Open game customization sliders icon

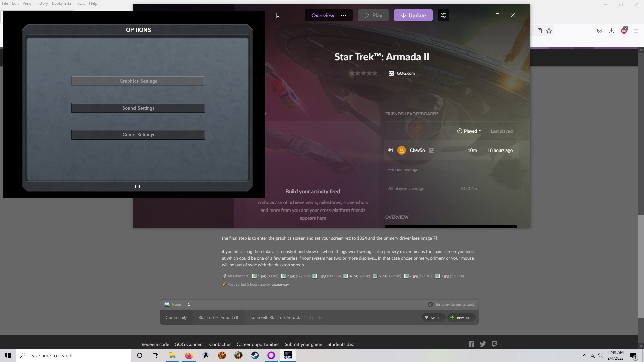[x=443, y=15]
